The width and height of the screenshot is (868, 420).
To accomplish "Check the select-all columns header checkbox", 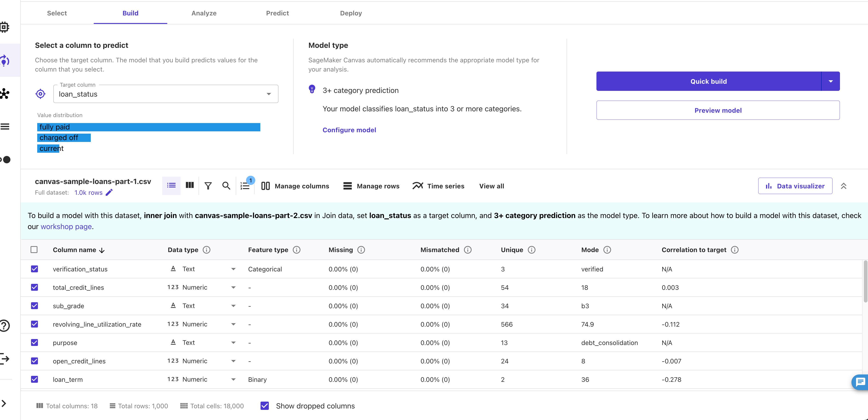I will (34, 250).
